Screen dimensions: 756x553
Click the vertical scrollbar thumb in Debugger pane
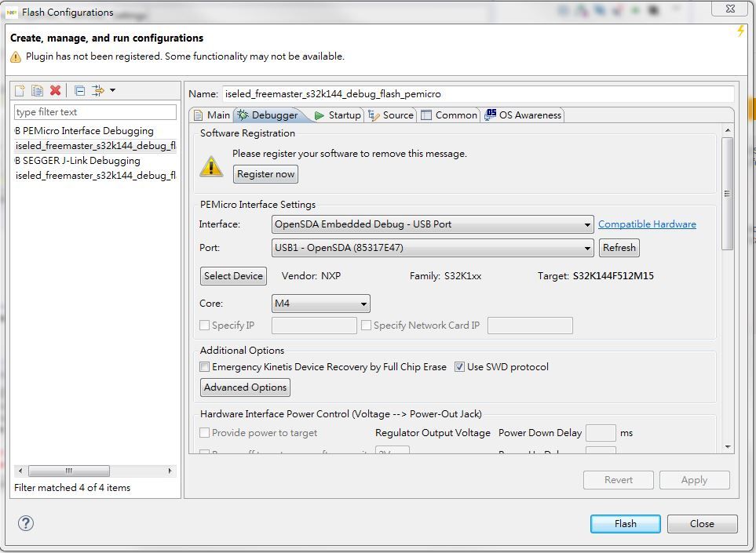[x=727, y=193]
